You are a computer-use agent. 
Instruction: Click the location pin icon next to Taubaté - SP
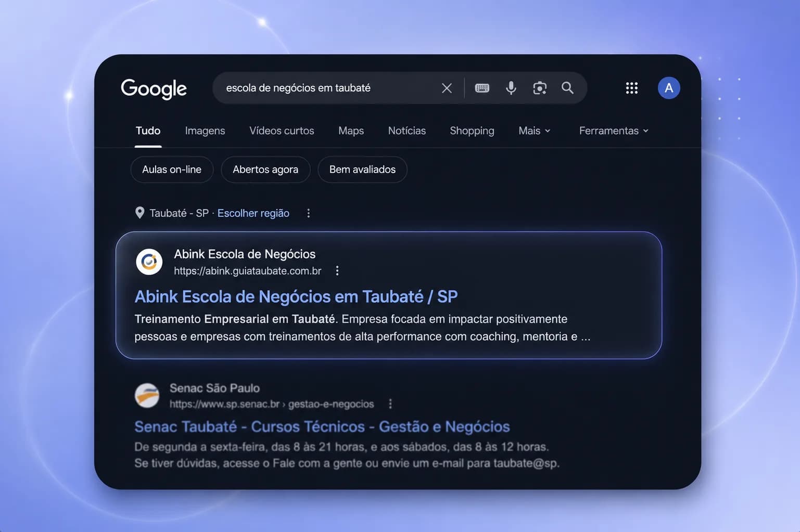click(139, 213)
